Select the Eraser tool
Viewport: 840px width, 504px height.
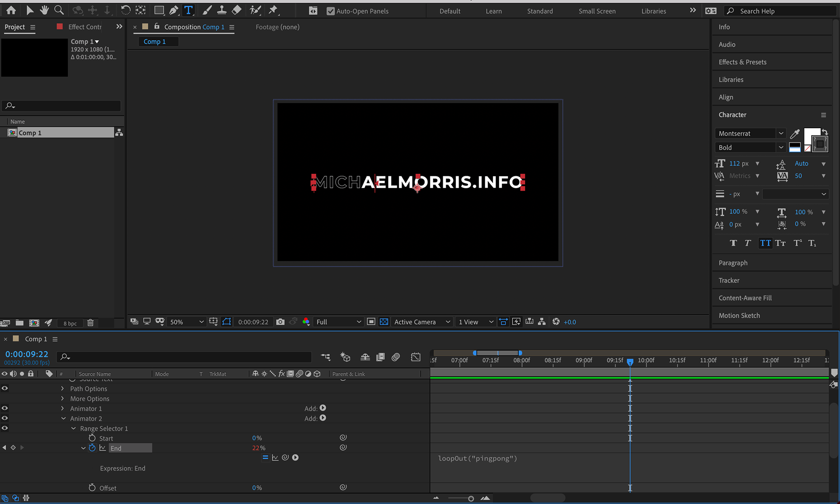point(236,10)
